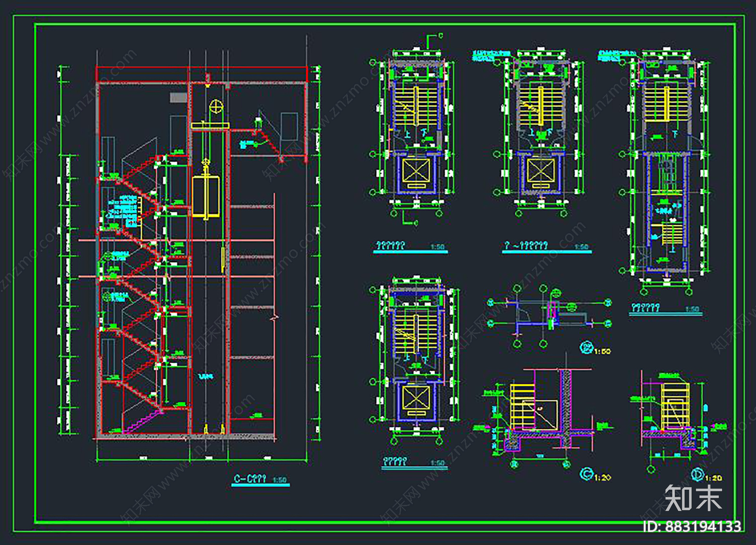The image size is (756, 545).
Task: Click the circled 1:50 detail marker mid-right
Action: pyautogui.click(x=595, y=349)
